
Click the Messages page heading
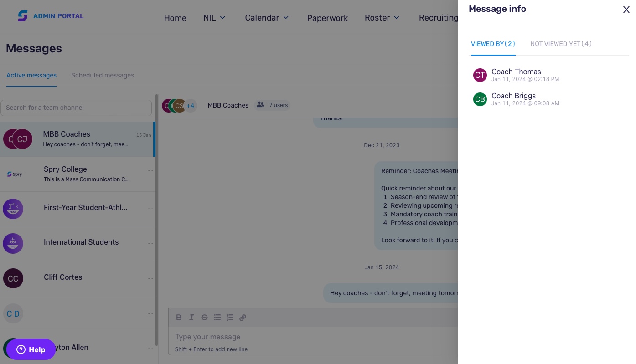tap(34, 49)
